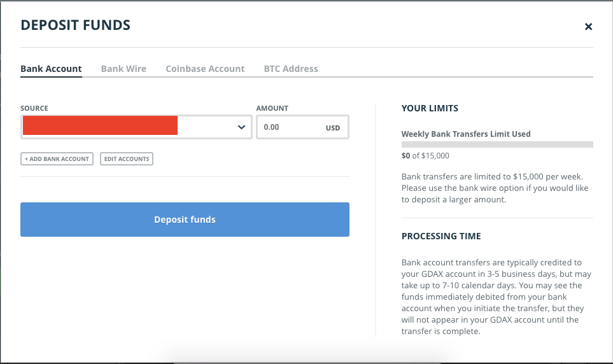The width and height of the screenshot is (613, 364).
Task: Click the redacted source bank account selection
Action: click(101, 126)
